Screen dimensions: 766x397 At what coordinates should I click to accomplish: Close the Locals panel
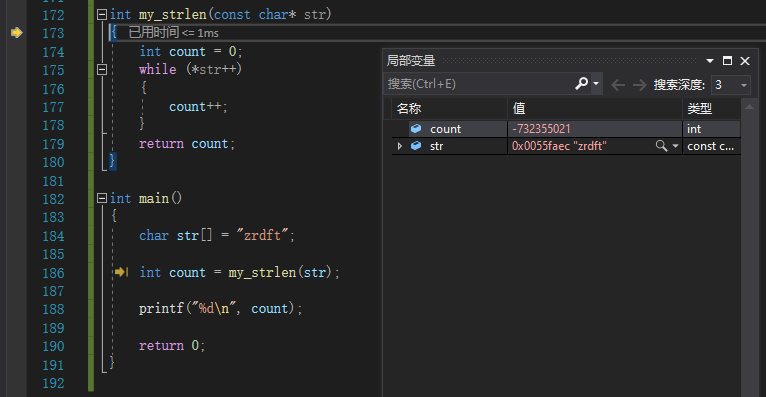coord(745,61)
